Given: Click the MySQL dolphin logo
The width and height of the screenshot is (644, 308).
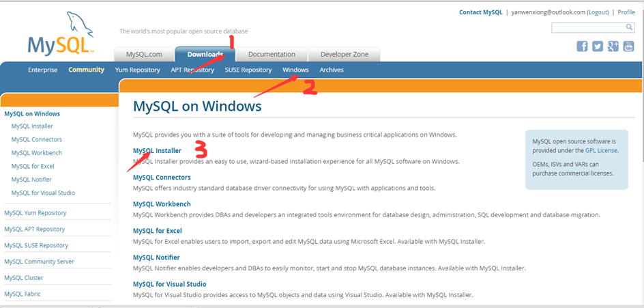Looking at the screenshot, I should click(x=61, y=33).
